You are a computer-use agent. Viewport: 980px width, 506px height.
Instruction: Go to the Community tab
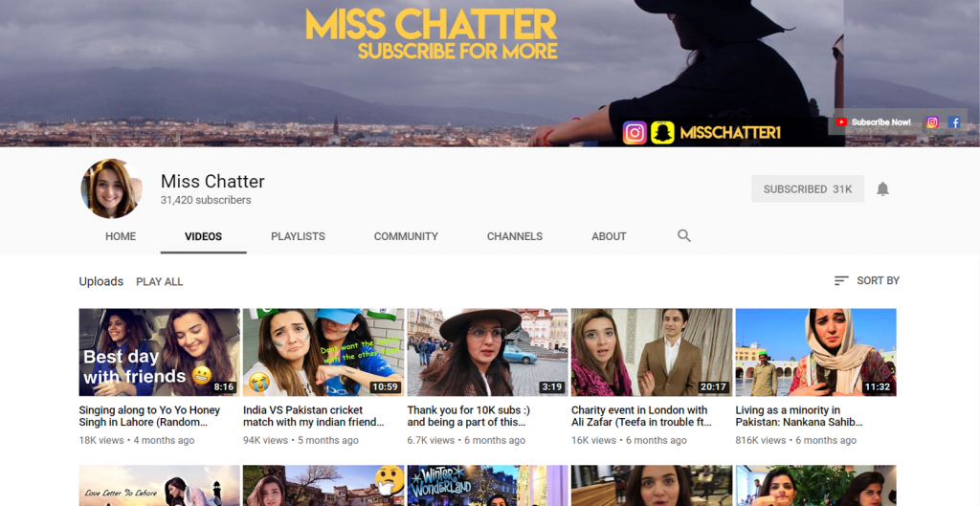pos(406,236)
